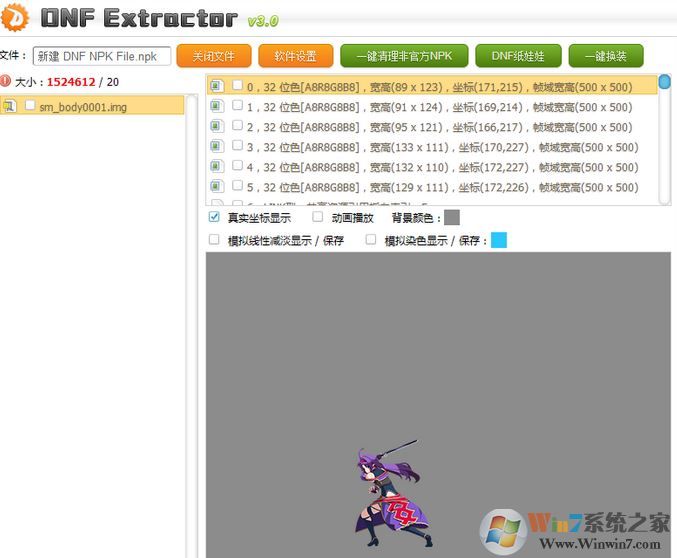Click the 新建 DNF NPK File.npk file field
Screen dimensions: 677x558
[x=102, y=56]
